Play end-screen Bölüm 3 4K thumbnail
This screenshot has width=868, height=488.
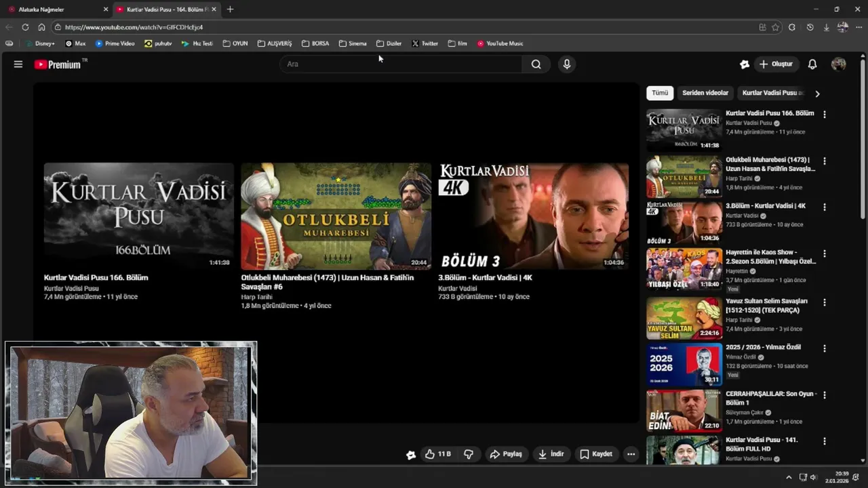(533, 216)
